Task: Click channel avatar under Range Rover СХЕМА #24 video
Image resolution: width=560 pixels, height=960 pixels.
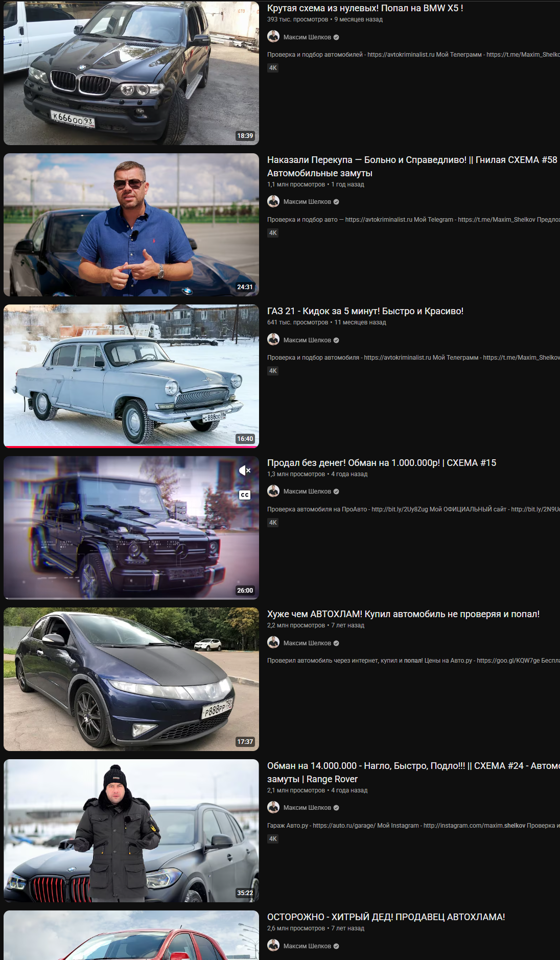Action: [273, 807]
